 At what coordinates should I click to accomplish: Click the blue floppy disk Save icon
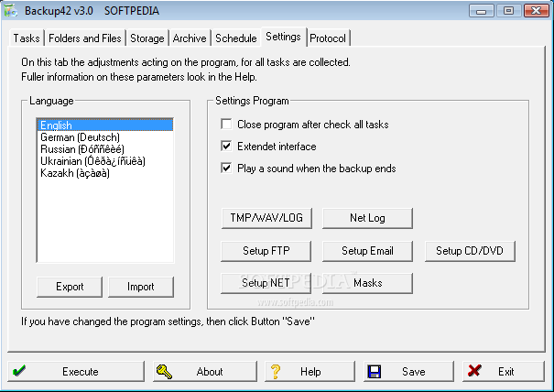click(375, 372)
